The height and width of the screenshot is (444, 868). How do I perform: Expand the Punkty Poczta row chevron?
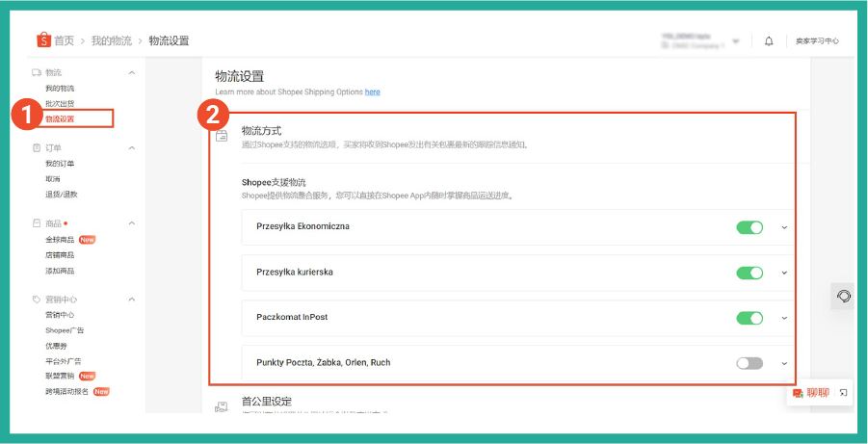coord(784,364)
